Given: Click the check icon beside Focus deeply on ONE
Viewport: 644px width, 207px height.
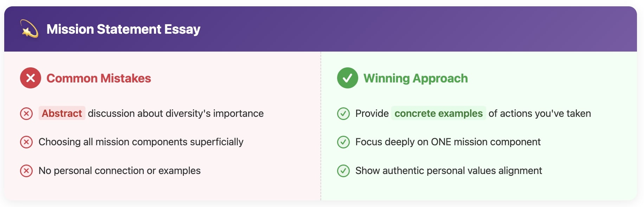Looking at the screenshot, I should point(343,142).
